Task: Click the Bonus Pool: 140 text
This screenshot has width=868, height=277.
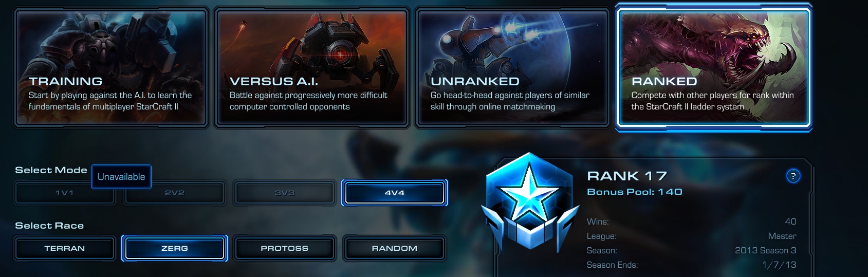Action: (x=635, y=192)
